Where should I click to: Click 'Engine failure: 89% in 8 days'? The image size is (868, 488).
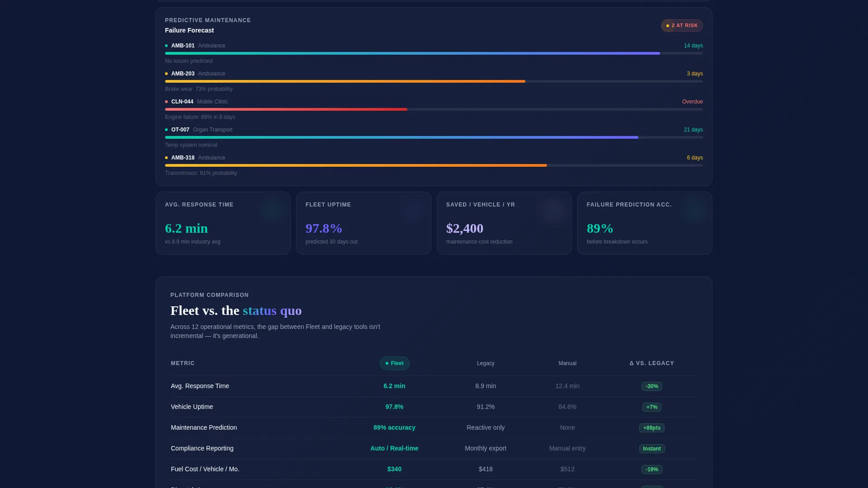coord(200,117)
